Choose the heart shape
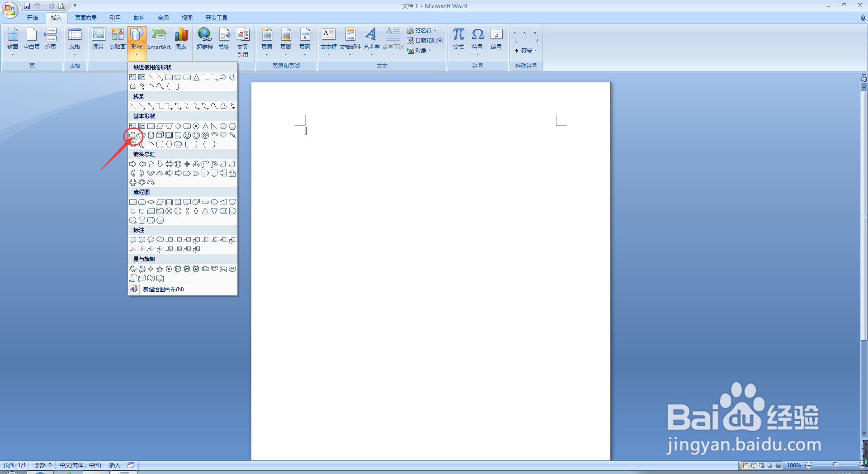The width and height of the screenshot is (868, 474). coord(223,135)
